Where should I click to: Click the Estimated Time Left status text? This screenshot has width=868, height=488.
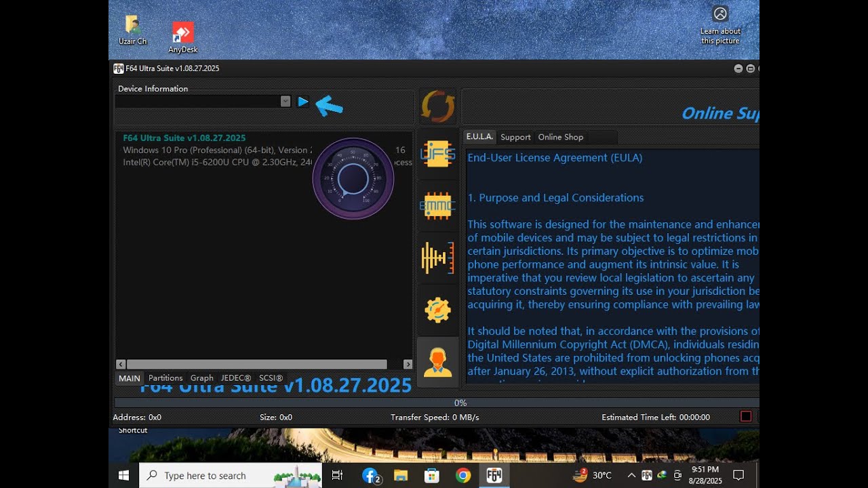[x=656, y=418]
